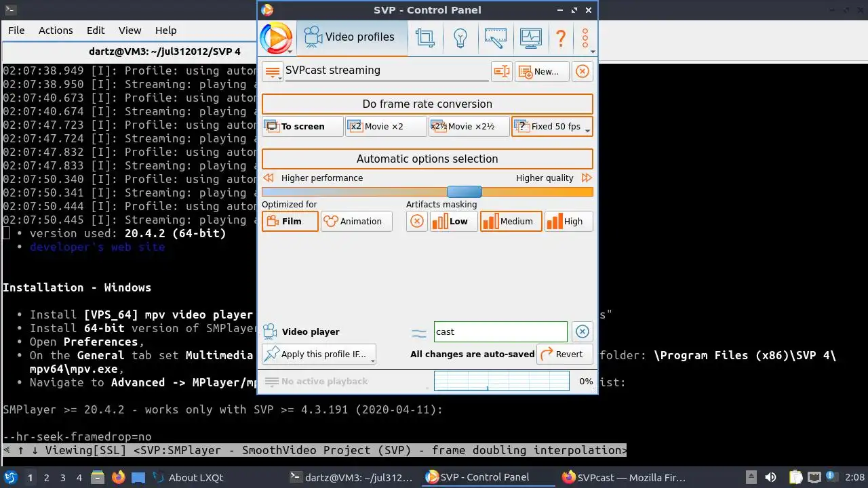Open the film strip editing tab icon
The width and height of the screenshot is (868, 488).
(x=496, y=37)
